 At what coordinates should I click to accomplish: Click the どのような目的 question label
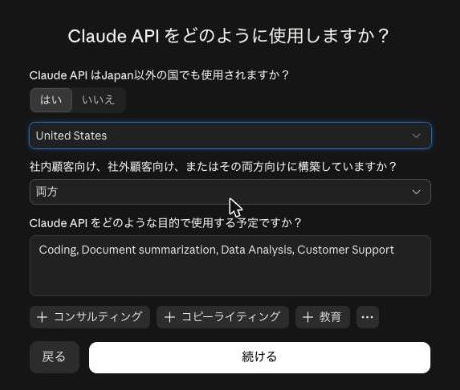pyautogui.click(x=165, y=223)
